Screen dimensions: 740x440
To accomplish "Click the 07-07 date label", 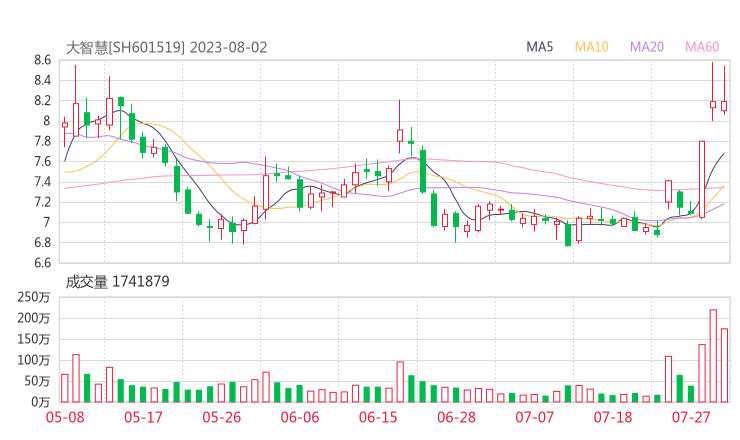I will click(x=534, y=417).
